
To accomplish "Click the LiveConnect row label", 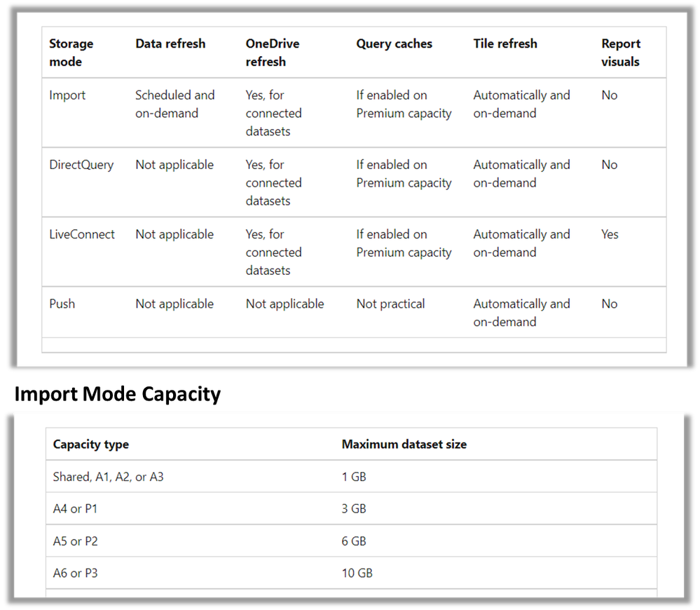I will point(82,234).
